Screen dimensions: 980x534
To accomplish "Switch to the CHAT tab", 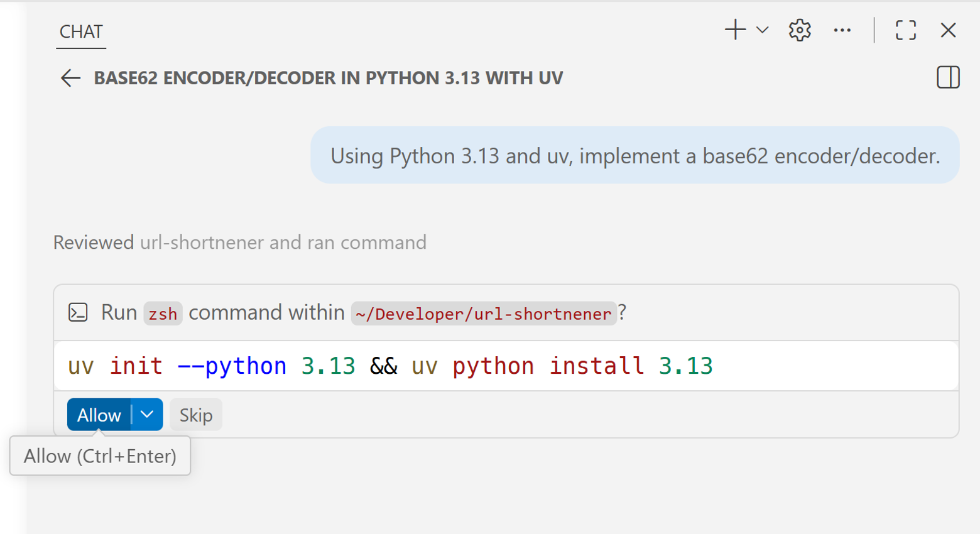I will (x=80, y=32).
